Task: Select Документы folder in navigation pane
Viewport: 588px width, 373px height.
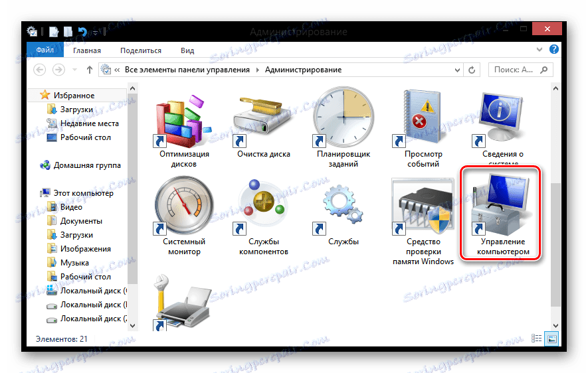Action: tap(81, 221)
